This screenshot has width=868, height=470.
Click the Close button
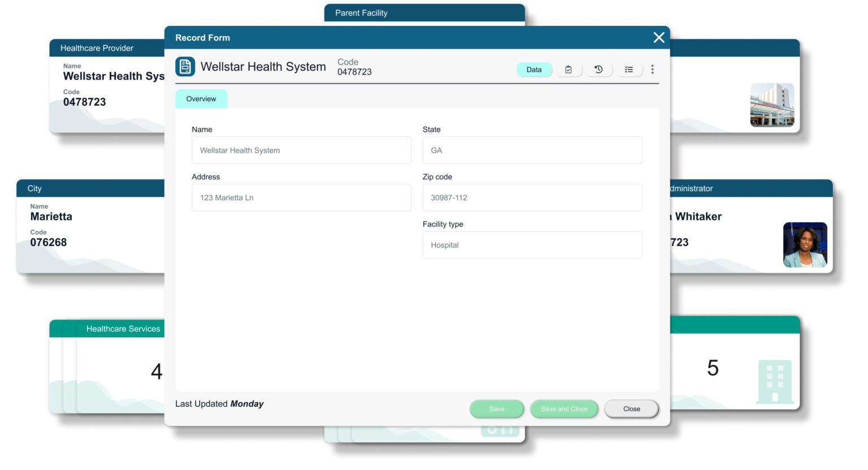click(631, 408)
